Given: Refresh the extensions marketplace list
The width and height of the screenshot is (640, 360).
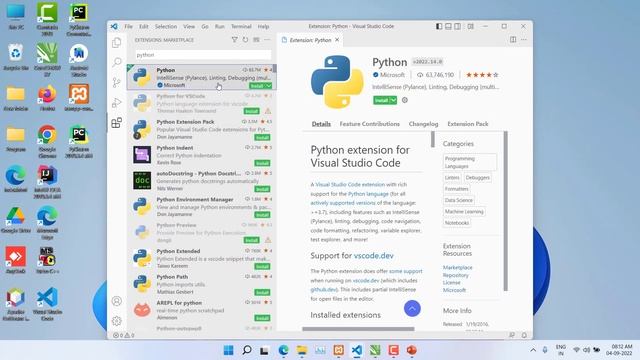Looking at the screenshot, I should [x=245, y=40].
